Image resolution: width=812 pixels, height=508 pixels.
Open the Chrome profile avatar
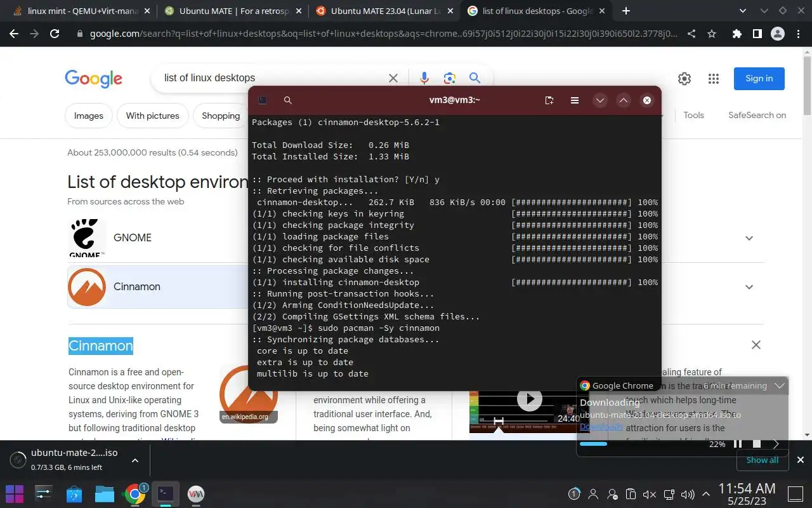point(777,34)
